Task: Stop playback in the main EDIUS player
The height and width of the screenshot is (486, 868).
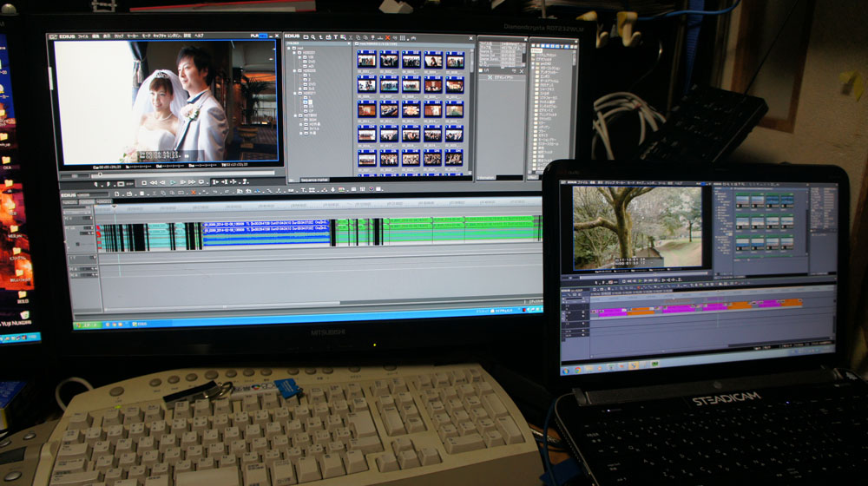Action: [144, 182]
